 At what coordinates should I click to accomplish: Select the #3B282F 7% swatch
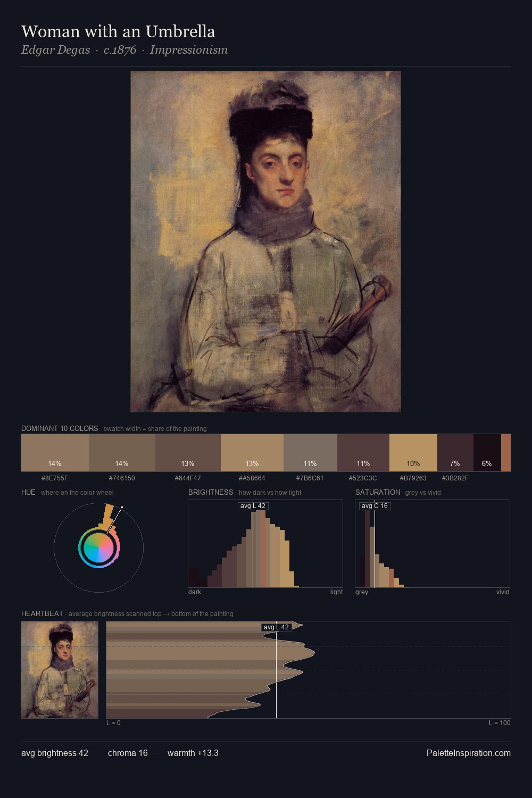pos(455,453)
